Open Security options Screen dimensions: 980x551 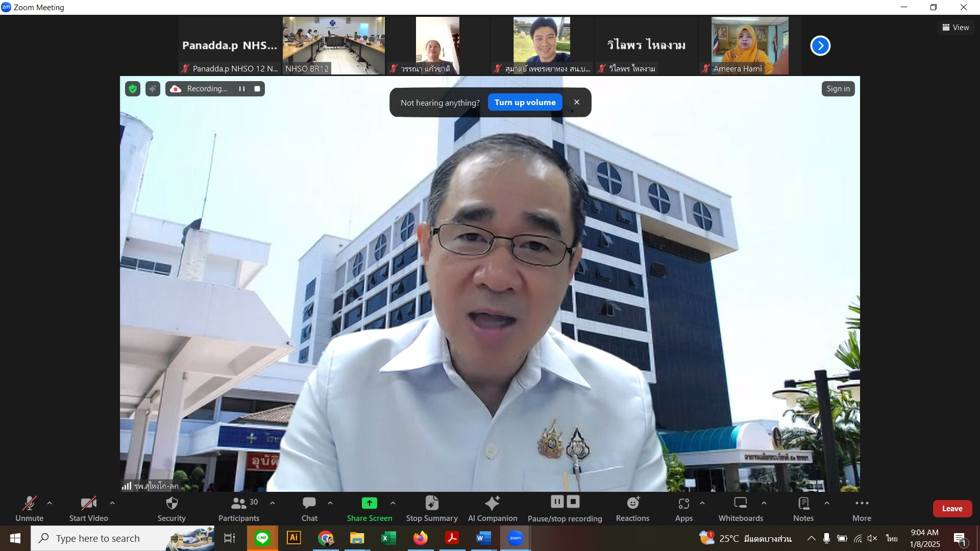point(171,509)
